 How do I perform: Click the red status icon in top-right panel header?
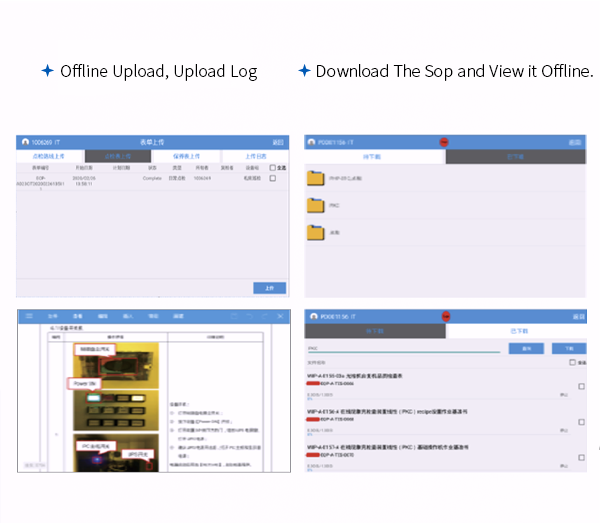tap(445, 143)
